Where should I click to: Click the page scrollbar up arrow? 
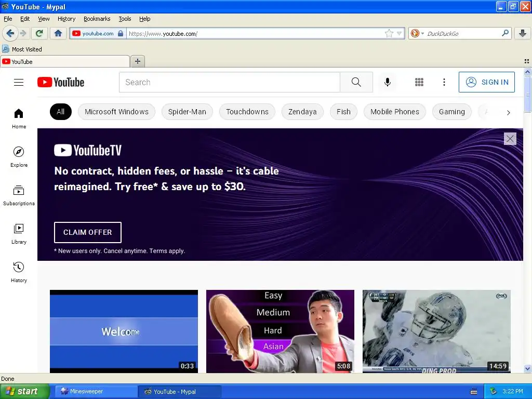coord(527,72)
